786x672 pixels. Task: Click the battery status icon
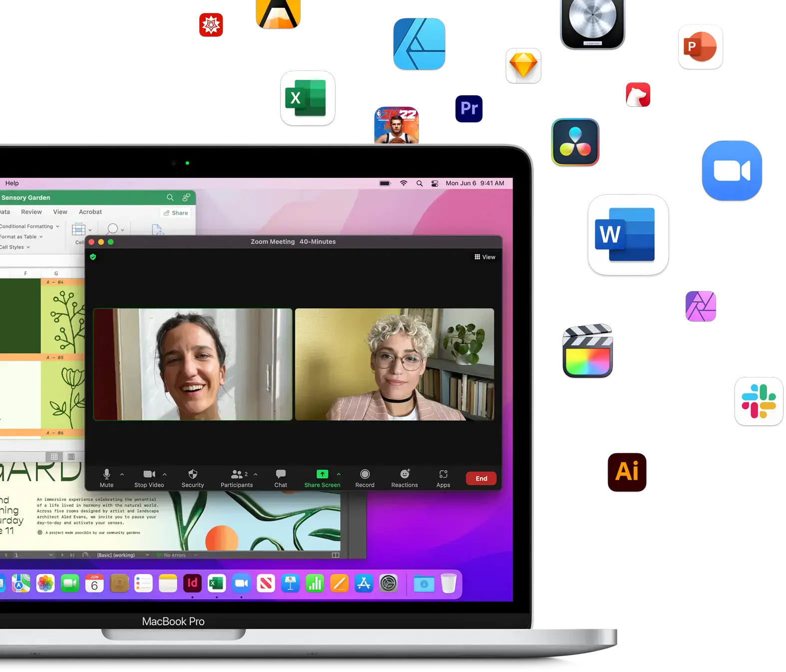[x=385, y=183]
